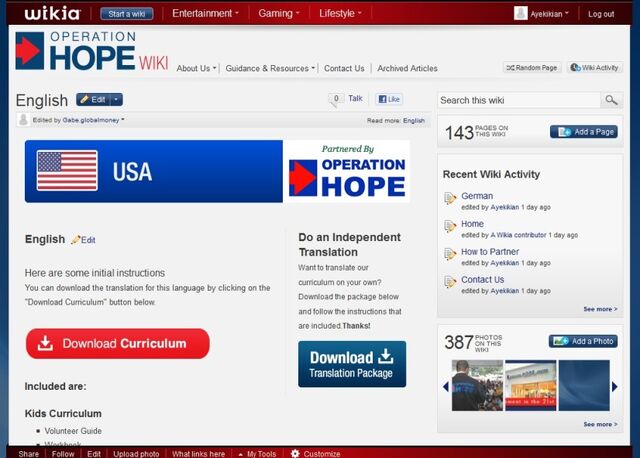Click the search magnifier icon
Viewport: 640px width, 458px height.
611,100
